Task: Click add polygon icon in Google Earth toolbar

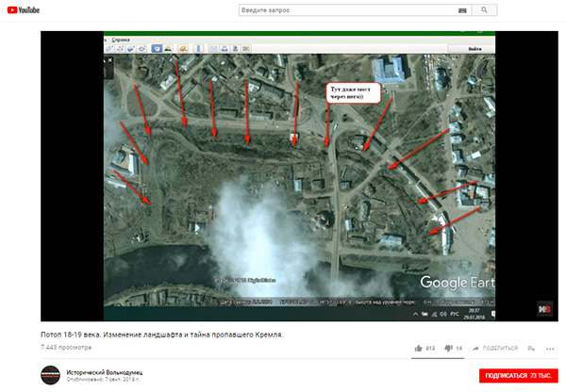Action: (x=109, y=49)
